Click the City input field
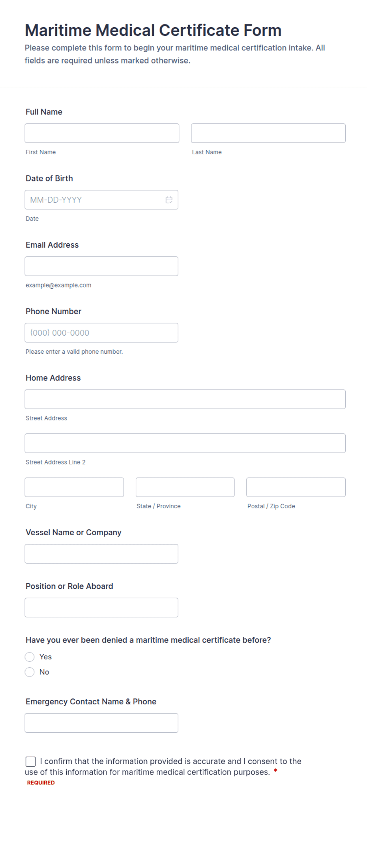Image resolution: width=367 pixels, height=868 pixels. point(74,487)
